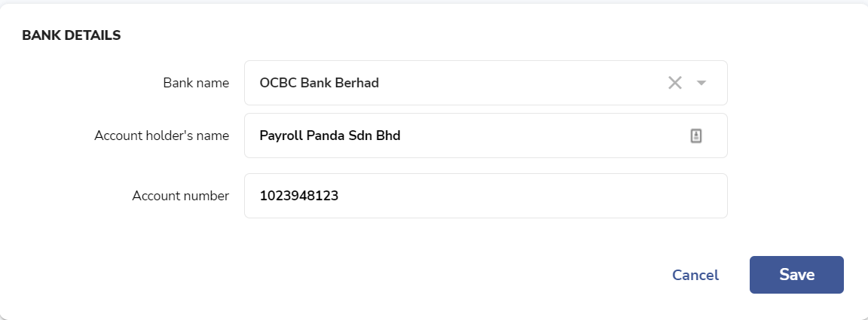
Task: Click the BANK DETAILS heading
Action: click(72, 35)
